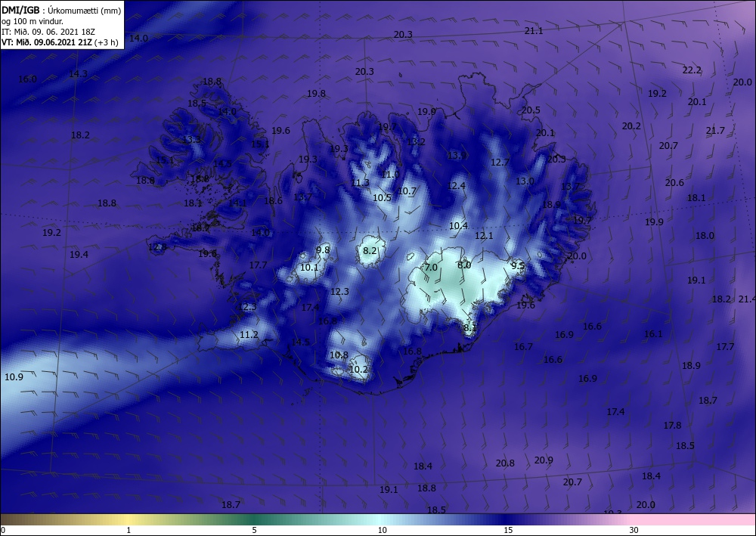756x536 pixels.
Task: Click the 13.2 value near the north coast
Action: 416,141
